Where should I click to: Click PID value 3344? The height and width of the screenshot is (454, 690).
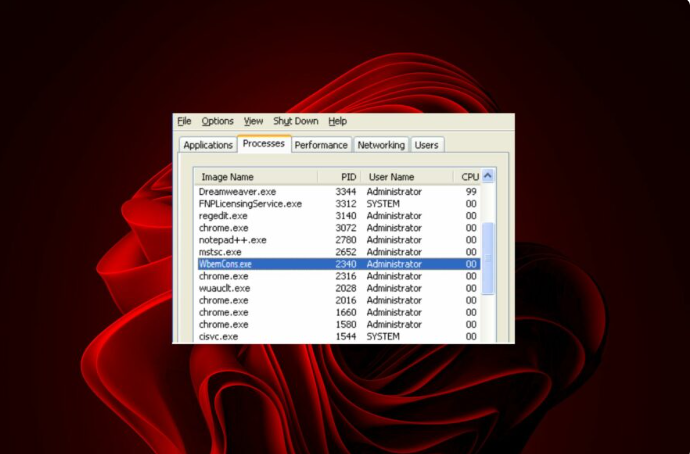tap(346, 192)
